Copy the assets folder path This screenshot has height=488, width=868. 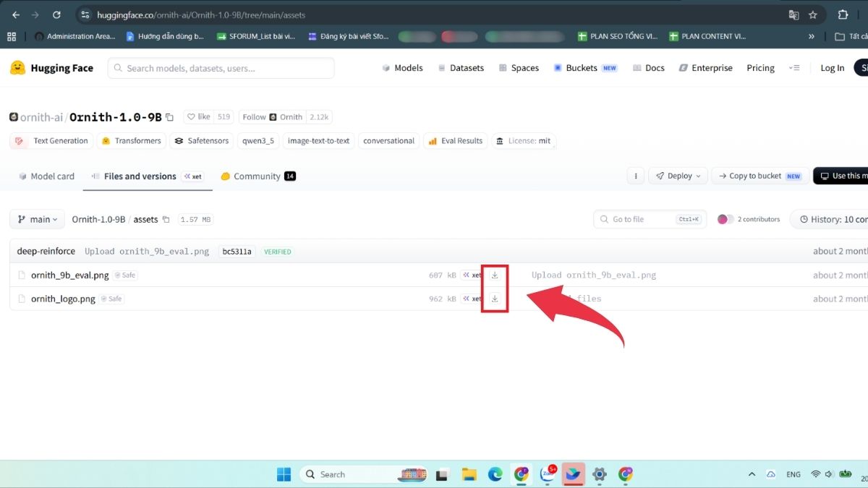pyautogui.click(x=166, y=220)
